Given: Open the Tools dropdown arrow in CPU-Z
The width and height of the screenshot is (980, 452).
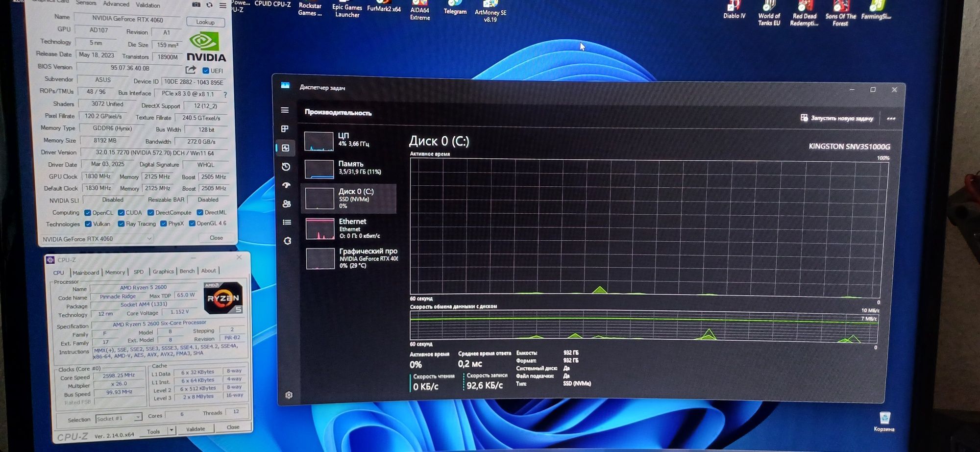Looking at the screenshot, I should 171,430.
